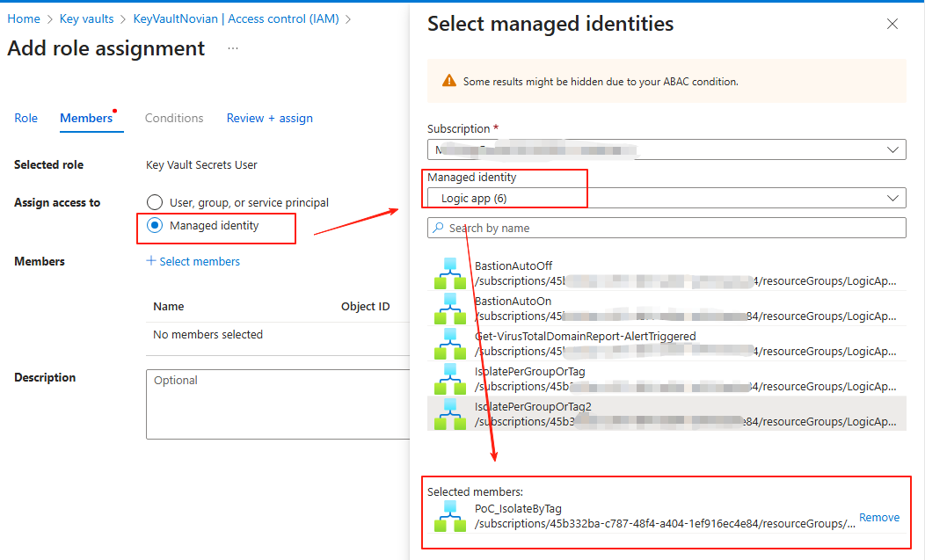Viewport: 925px width, 560px height.
Task: Click the plus icon beside Select members
Action: coord(151,261)
